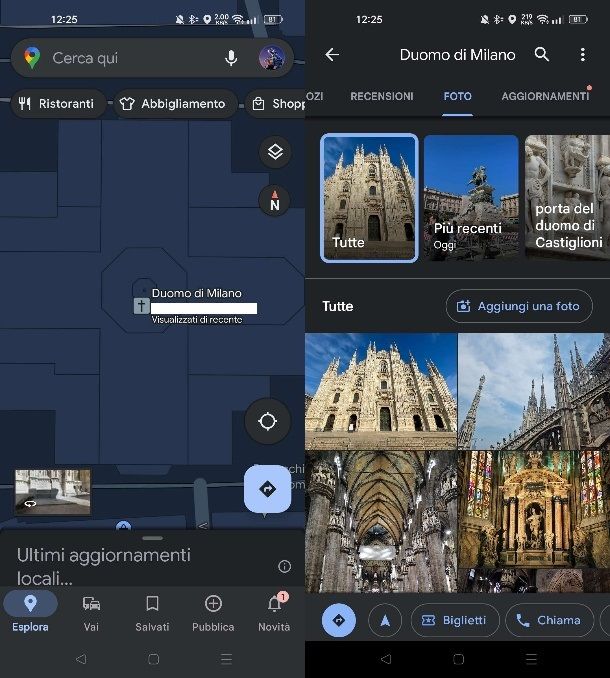The width and height of the screenshot is (610, 678).
Task: Tap Android back button on left screen
Action: (81, 659)
